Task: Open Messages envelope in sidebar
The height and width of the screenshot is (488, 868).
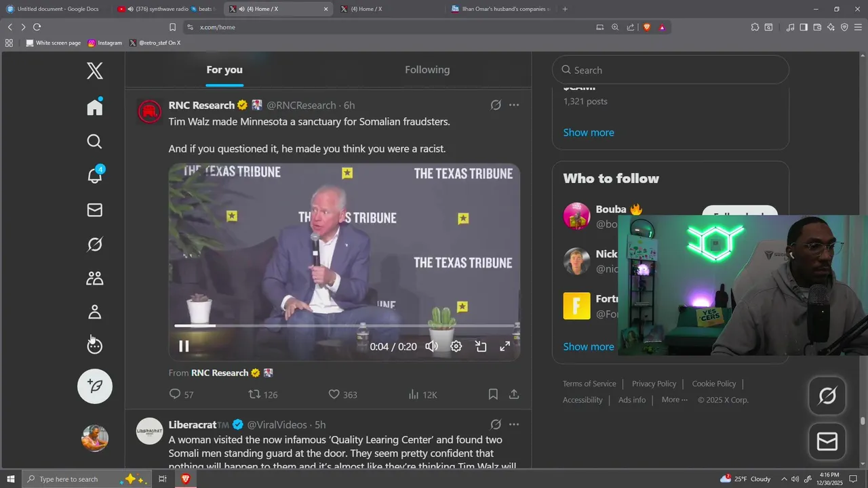Action: pyautogui.click(x=95, y=210)
